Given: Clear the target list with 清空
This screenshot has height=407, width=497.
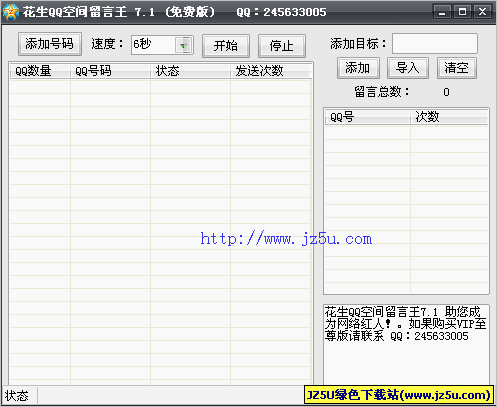Looking at the screenshot, I should pos(457,68).
